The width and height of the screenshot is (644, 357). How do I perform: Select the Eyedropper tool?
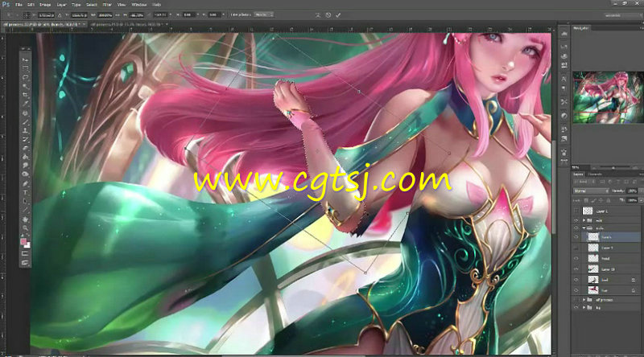coord(26,104)
